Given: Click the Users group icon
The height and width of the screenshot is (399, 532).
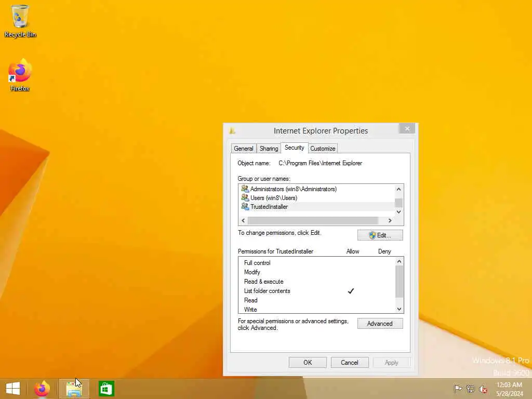Looking at the screenshot, I should 245,197.
